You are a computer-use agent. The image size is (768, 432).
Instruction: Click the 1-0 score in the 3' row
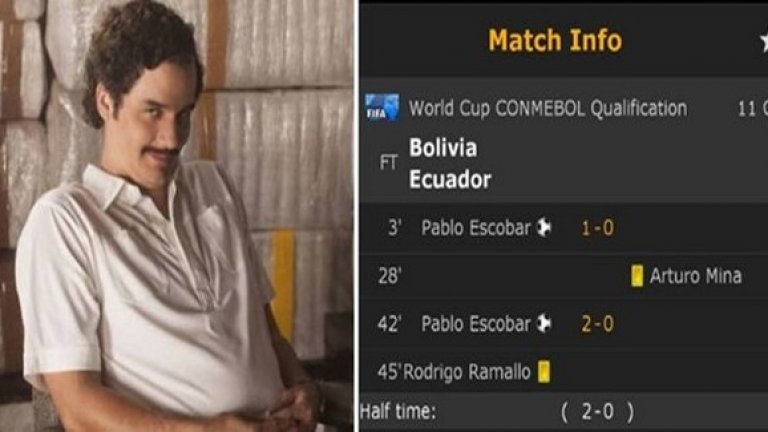point(597,228)
